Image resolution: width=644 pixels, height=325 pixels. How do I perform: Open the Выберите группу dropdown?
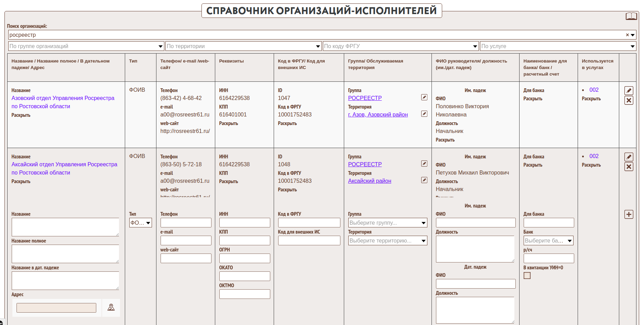388,223
